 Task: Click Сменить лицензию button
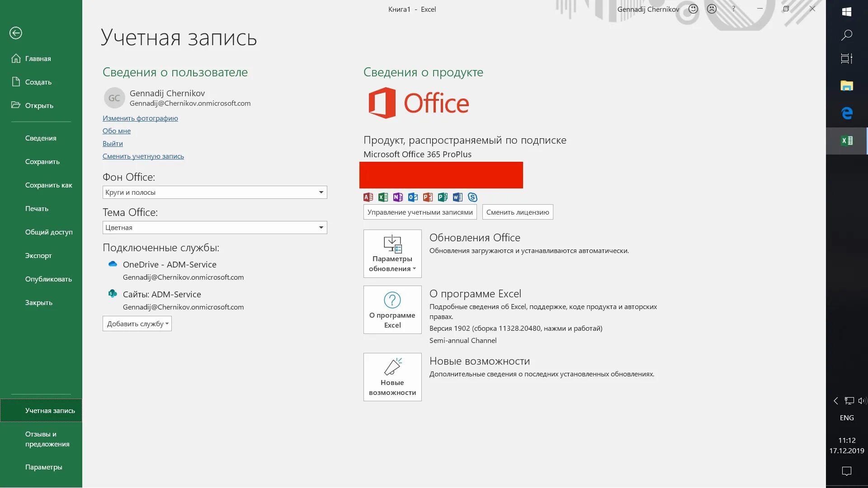point(518,212)
